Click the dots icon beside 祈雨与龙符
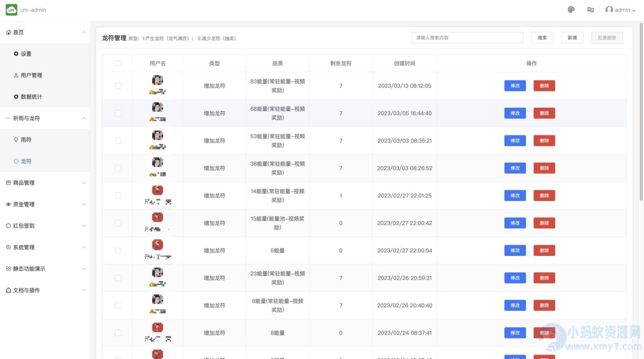The width and height of the screenshot is (644, 359). [x=8, y=118]
